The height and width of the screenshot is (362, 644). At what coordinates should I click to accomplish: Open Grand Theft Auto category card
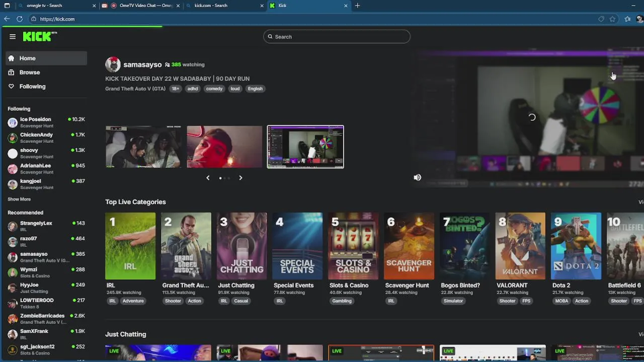[186, 246]
